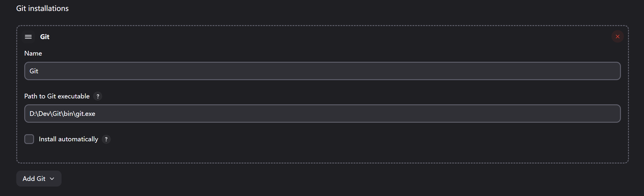Click the Install automatically label text
644x196 pixels.
(x=68, y=139)
